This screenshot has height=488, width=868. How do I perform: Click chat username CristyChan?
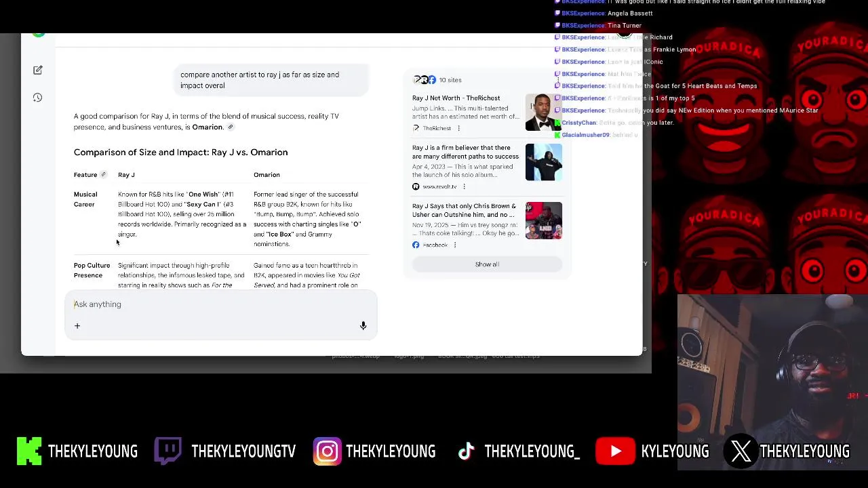[x=579, y=123]
